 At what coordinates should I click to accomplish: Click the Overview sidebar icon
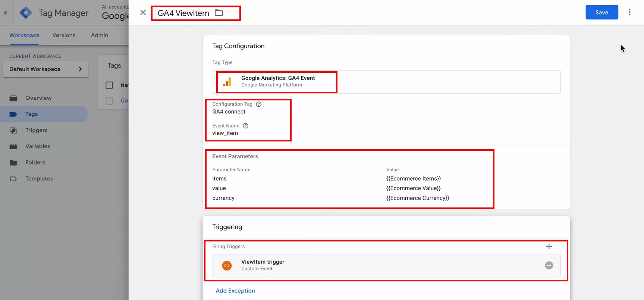(x=13, y=98)
